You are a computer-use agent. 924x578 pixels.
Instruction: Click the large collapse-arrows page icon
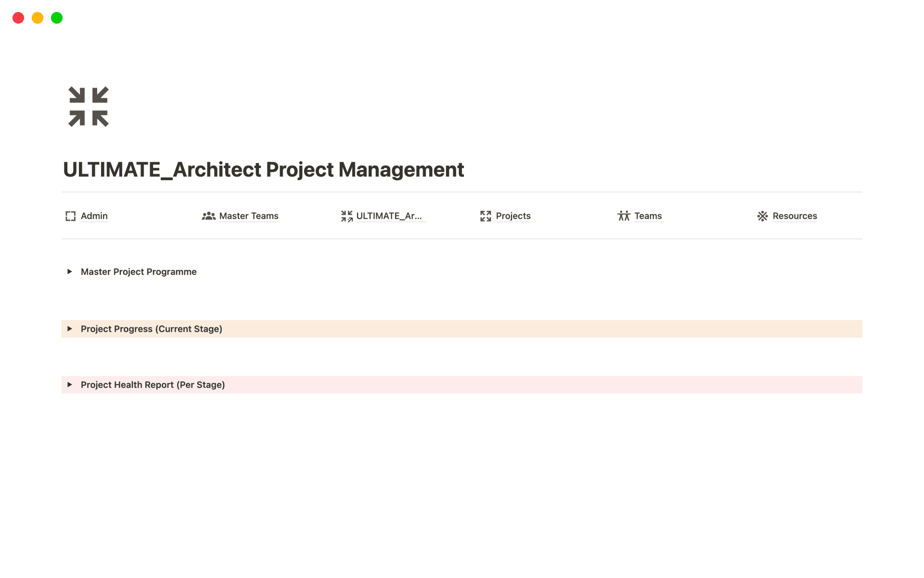[x=89, y=107]
